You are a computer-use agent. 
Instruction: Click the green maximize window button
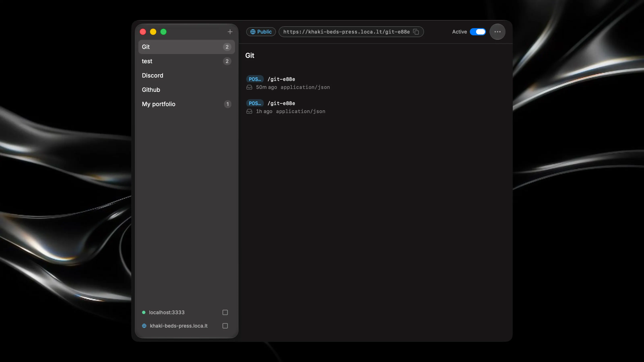163,32
